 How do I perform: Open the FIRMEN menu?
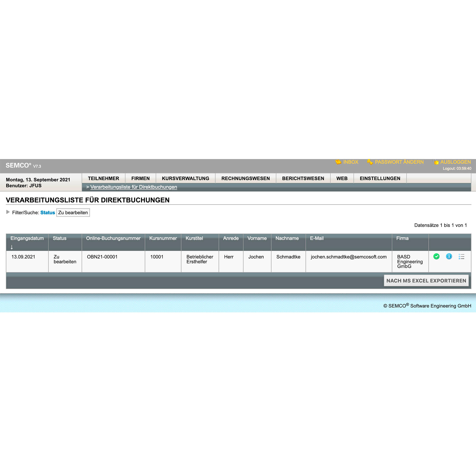pyautogui.click(x=141, y=178)
